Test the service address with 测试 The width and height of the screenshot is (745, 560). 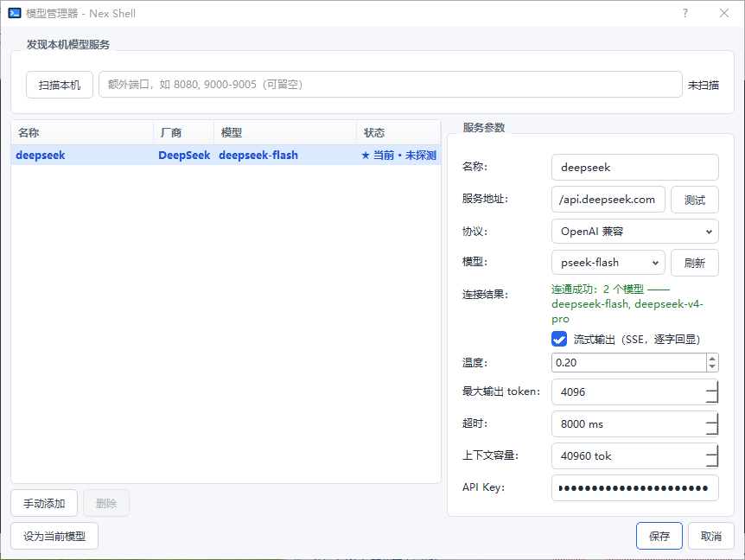click(695, 200)
